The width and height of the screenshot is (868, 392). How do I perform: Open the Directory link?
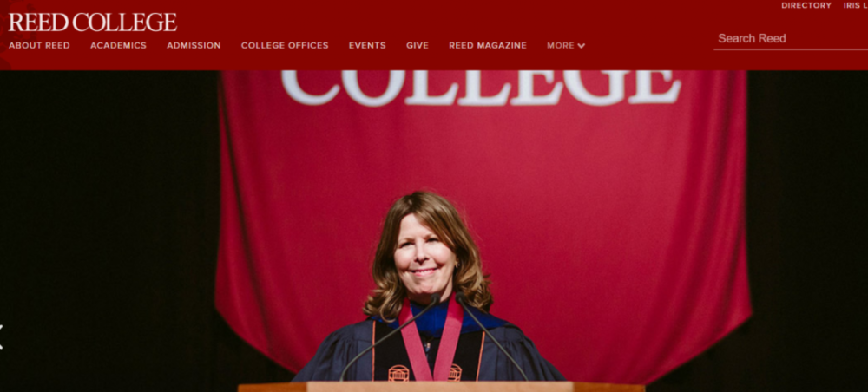point(806,5)
